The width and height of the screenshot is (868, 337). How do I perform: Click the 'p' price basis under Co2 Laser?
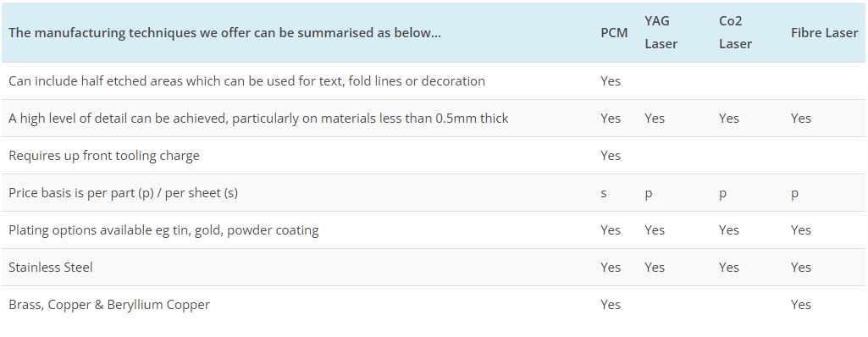point(722,194)
